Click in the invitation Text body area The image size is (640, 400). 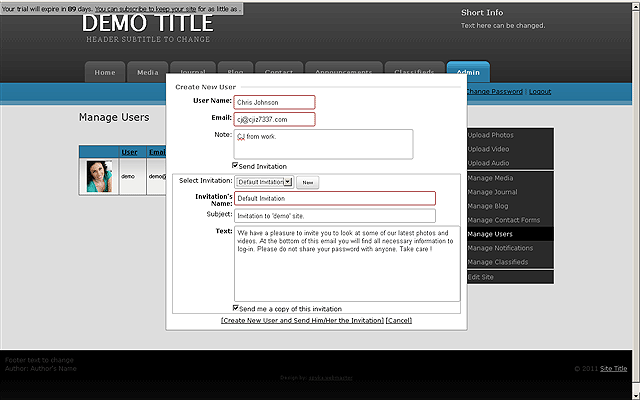click(347, 263)
